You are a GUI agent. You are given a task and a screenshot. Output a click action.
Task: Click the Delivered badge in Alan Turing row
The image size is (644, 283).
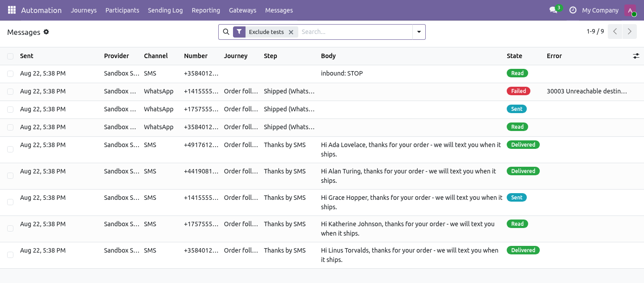click(x=523, y=171)
